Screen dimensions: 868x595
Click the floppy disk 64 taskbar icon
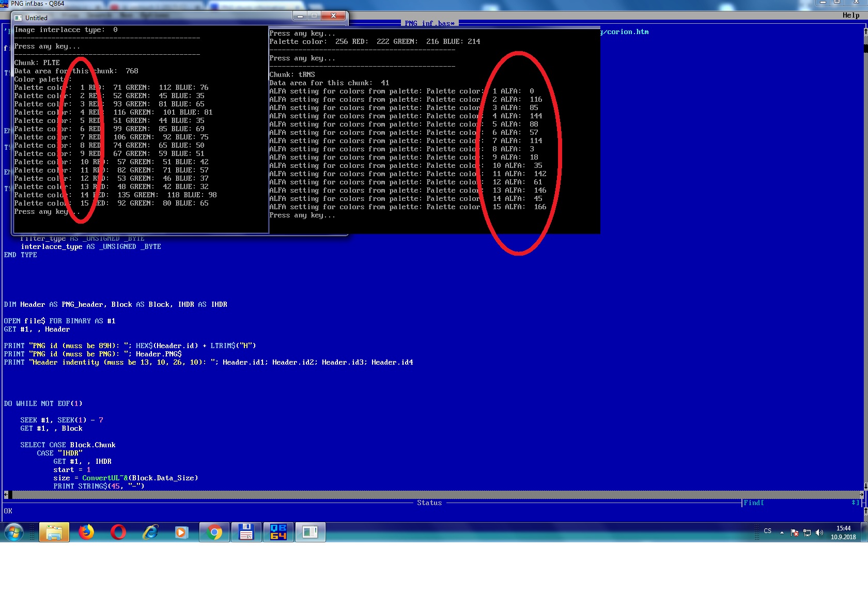tap(246, 532)
